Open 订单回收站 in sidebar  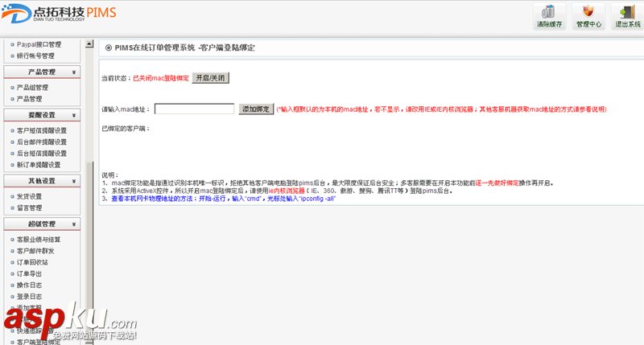tap(32, 262)
